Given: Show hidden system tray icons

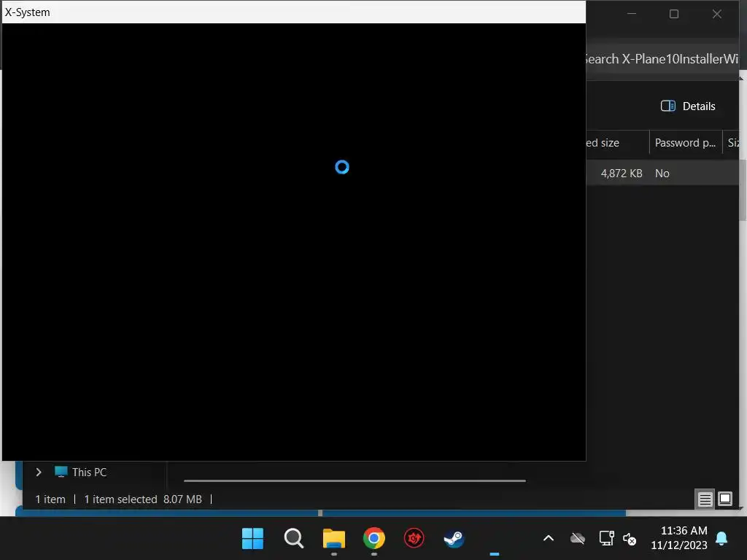Looking at the screenshot, I should 549,539.
